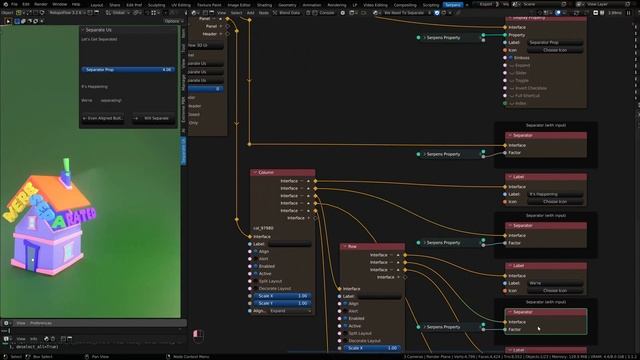Toggle Decorate Layout checkbox in Column node
This screenshot has height=360, width=640.
coord(256,289)
